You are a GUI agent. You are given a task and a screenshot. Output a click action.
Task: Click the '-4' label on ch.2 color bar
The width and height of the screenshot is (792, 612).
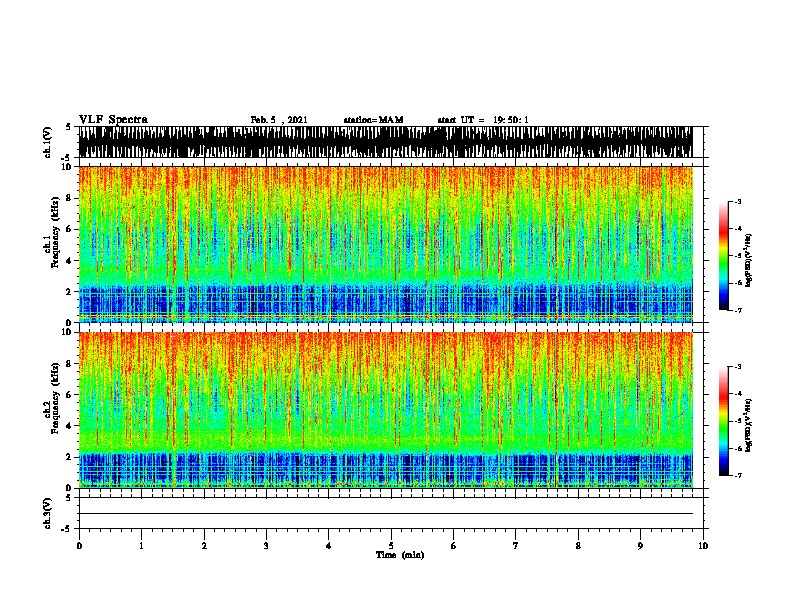tap(737, 393)
